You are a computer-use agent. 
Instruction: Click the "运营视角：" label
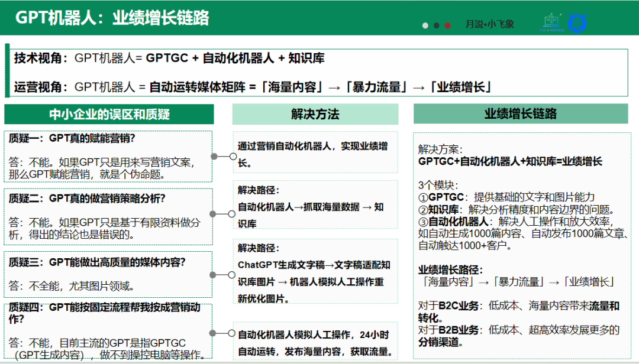click(41, 87)
